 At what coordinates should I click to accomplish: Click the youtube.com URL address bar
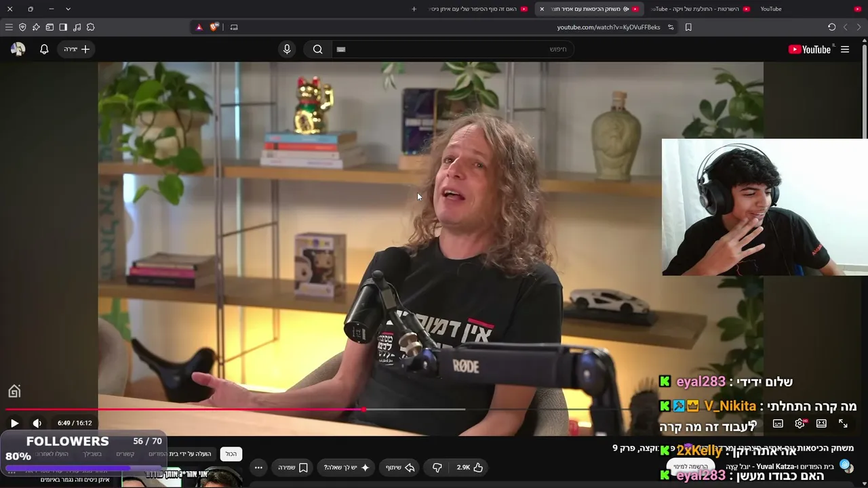(x=608, y=27)
